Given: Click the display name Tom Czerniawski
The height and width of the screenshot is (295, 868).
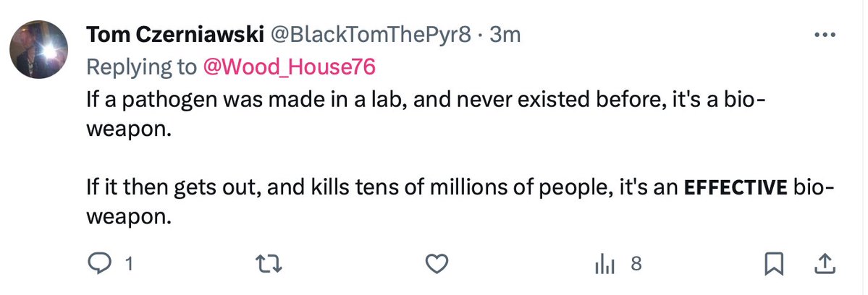Looking at the screenshot, I should (x=174, y=35).
